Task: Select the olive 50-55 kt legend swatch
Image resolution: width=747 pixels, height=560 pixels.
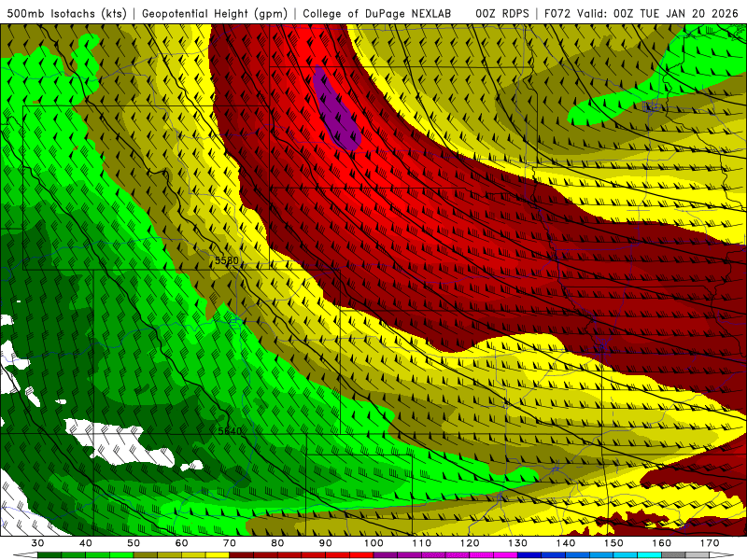Action: 146,555
